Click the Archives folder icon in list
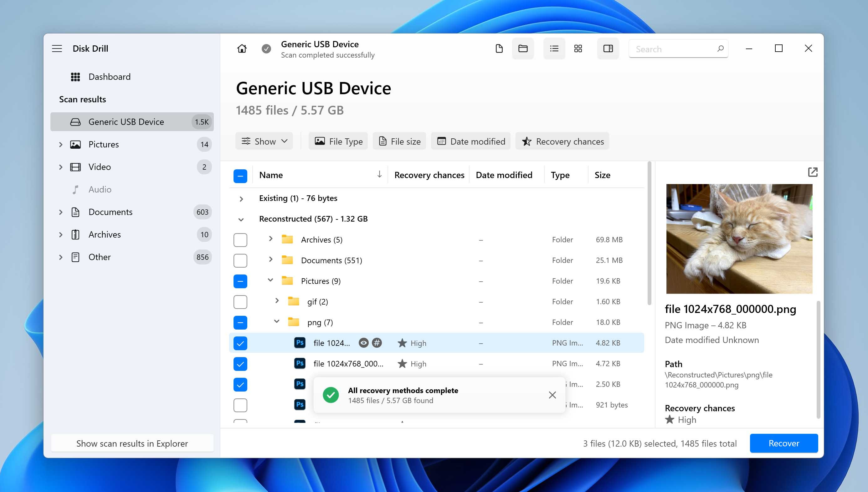Screen dimensions: 868x492 click(x=287, y=239)
